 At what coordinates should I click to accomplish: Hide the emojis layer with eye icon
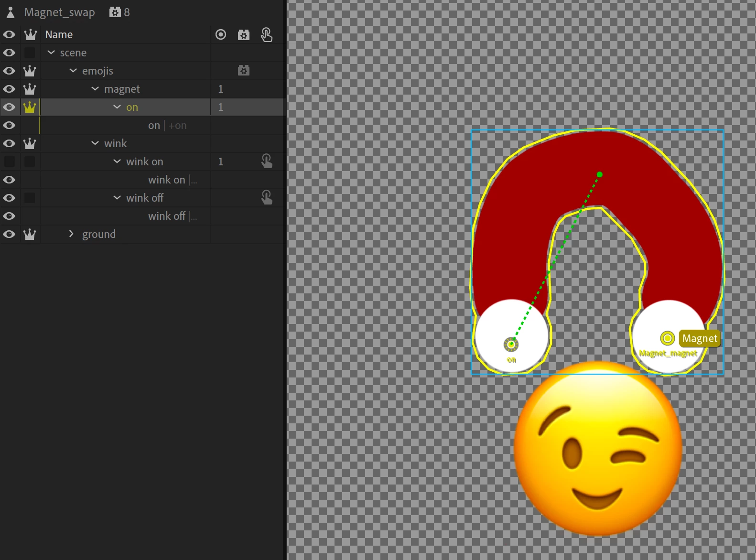click(9, 71)
